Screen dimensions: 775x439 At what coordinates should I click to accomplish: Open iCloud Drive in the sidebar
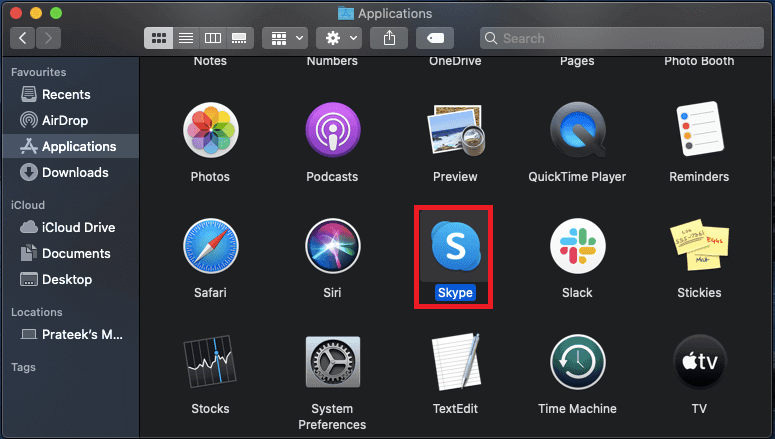tap(80, 227)
